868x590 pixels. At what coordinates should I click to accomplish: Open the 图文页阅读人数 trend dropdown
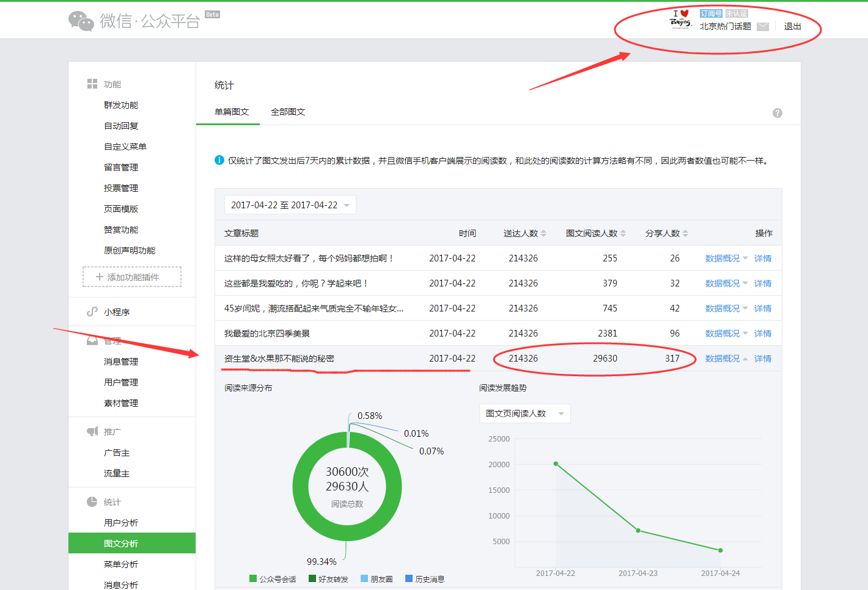[525, 413]
